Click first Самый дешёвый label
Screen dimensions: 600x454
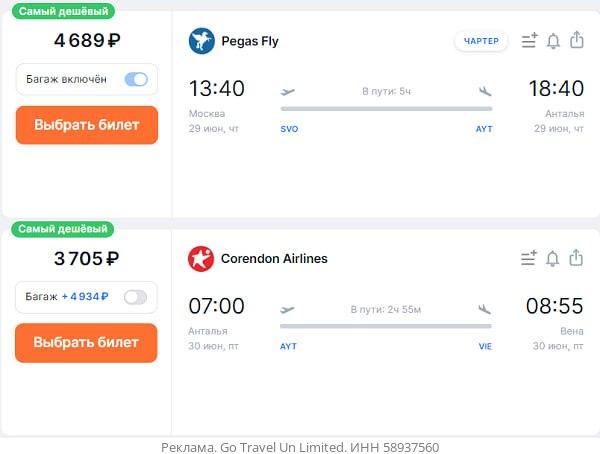[x=63, y=11]
